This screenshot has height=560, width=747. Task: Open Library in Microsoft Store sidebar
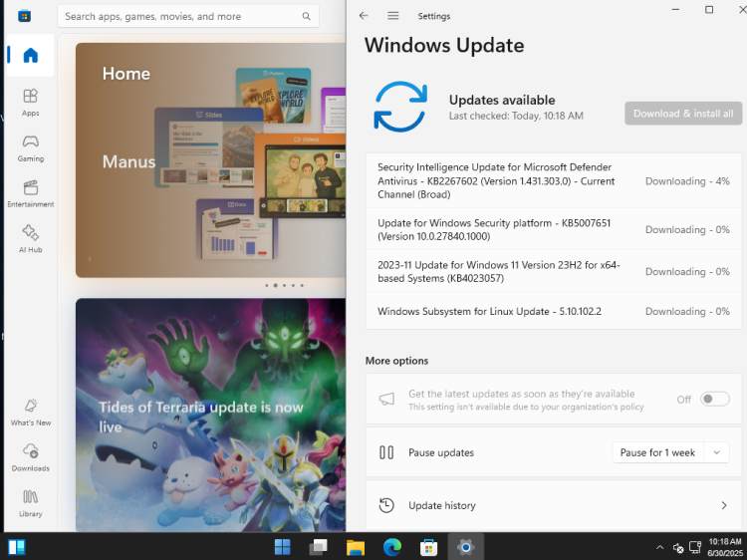[31, 503]
